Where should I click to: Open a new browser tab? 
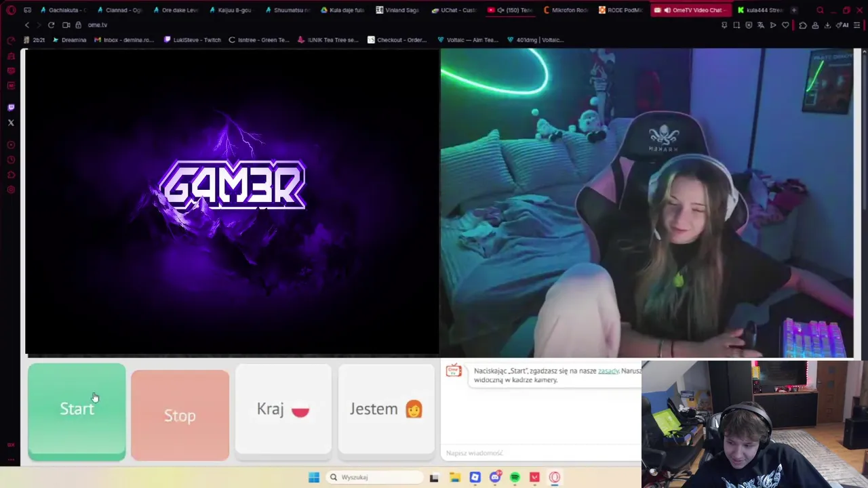click(793, 10)
